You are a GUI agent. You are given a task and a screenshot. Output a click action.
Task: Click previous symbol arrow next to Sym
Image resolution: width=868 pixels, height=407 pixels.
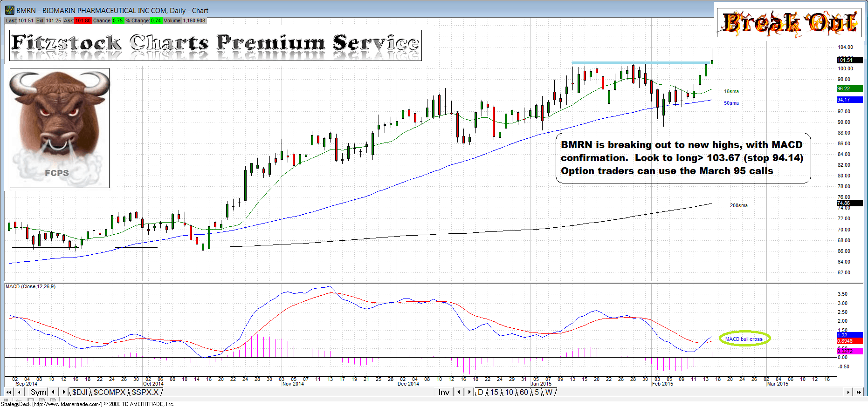click(53, 393)
